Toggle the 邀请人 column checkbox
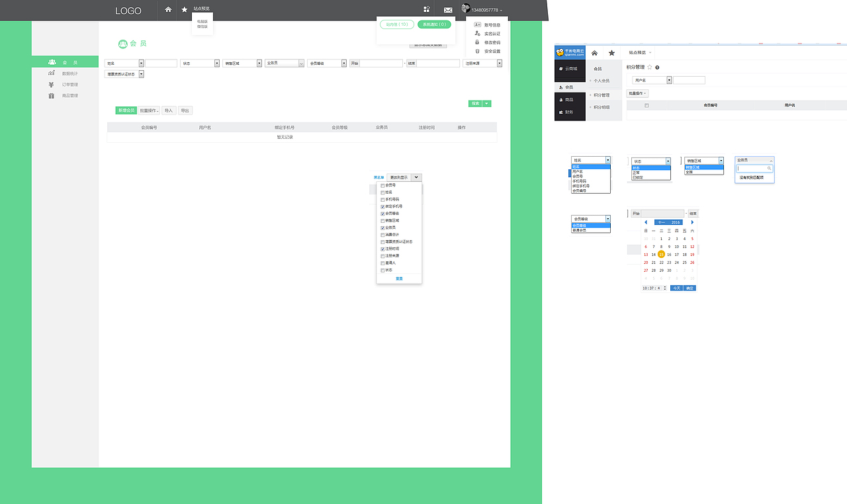 coord(382,263)
